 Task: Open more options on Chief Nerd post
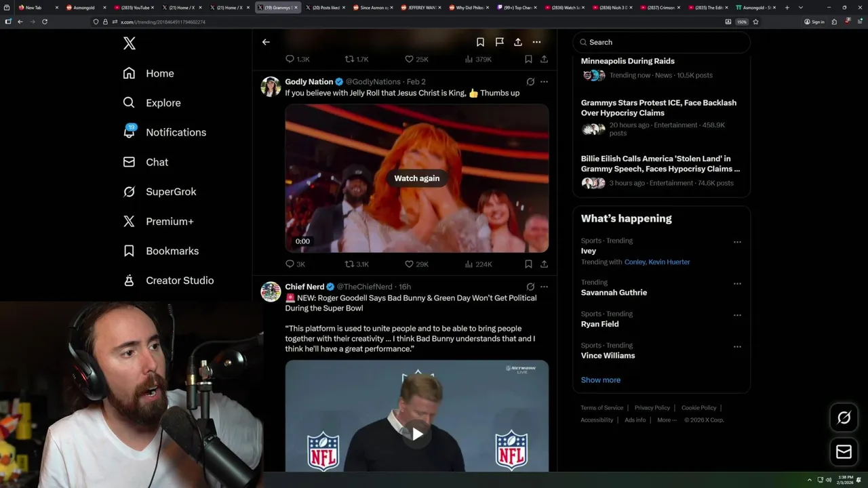coord(544,287)
